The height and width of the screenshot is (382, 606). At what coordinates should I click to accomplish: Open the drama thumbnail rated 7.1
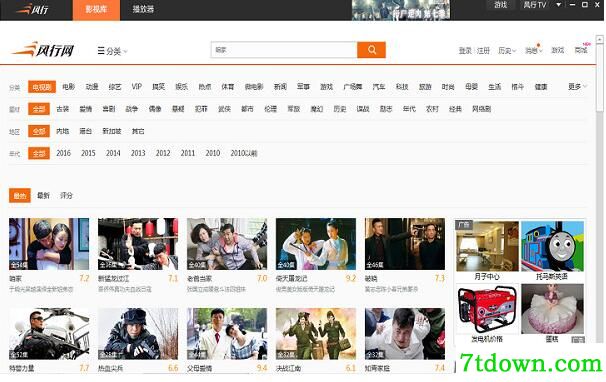[x=138, y=244]
